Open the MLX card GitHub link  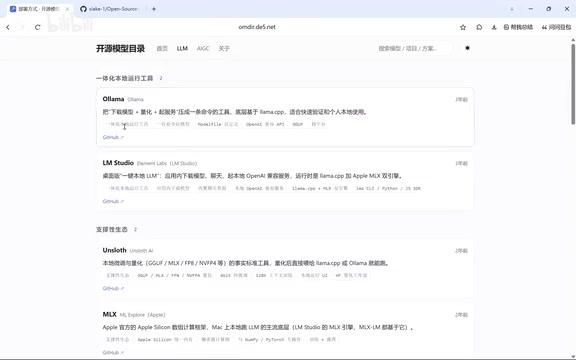[113, 352]
